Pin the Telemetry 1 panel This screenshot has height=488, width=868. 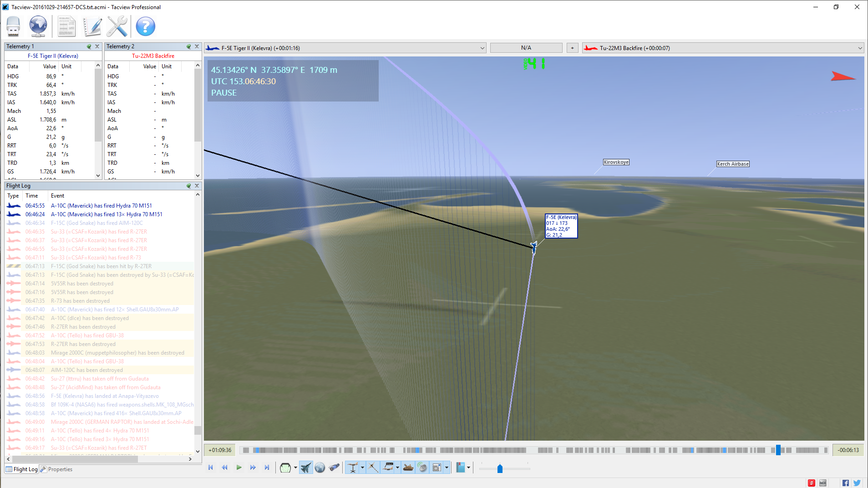tap(89, 46)
